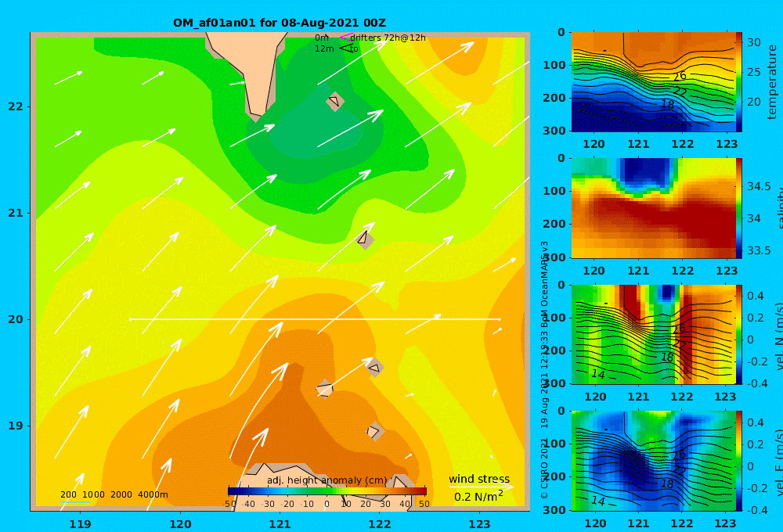Select the small island marker near 22N 121.5E

(334, 101)
